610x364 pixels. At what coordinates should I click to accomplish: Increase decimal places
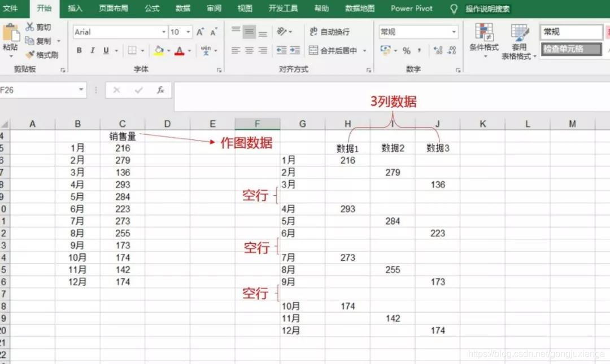pyautogui.click(x=438, y=50)
